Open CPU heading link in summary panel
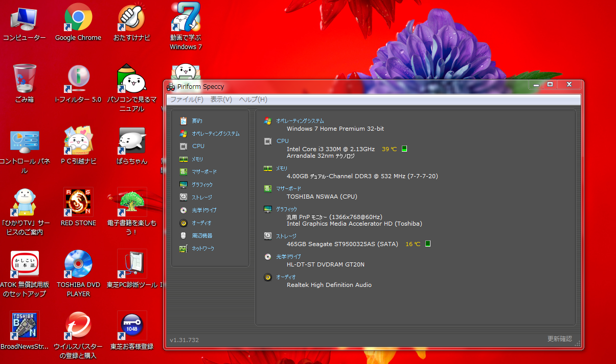The width and height of the screenshot is (616, 364). (283, 141)
